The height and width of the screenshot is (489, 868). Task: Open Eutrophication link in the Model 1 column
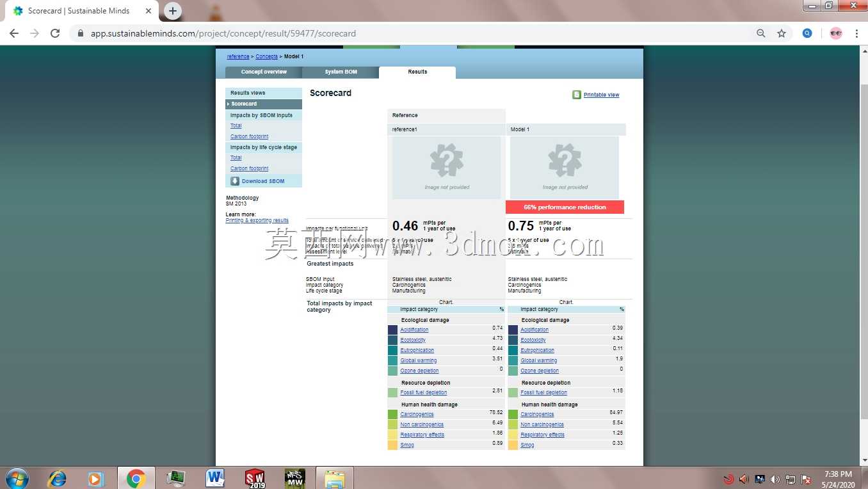point(538,351)
